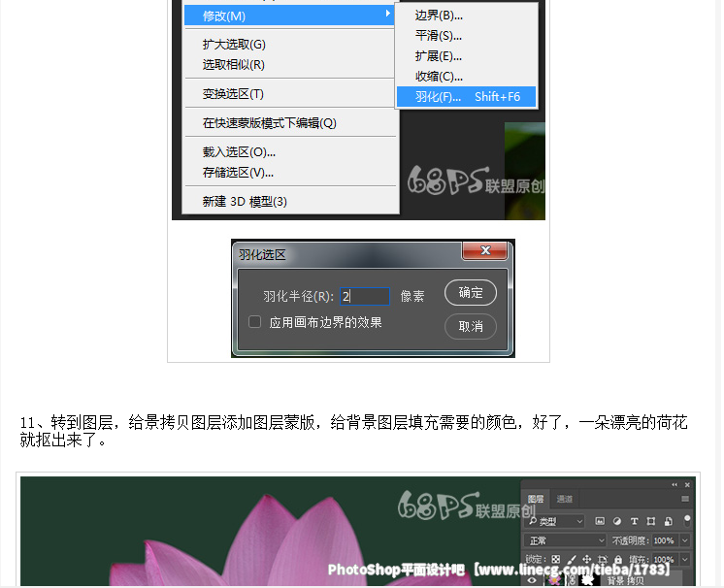
Task: Click the layer-mask link chain icon
Action: [x=572, y=580]
